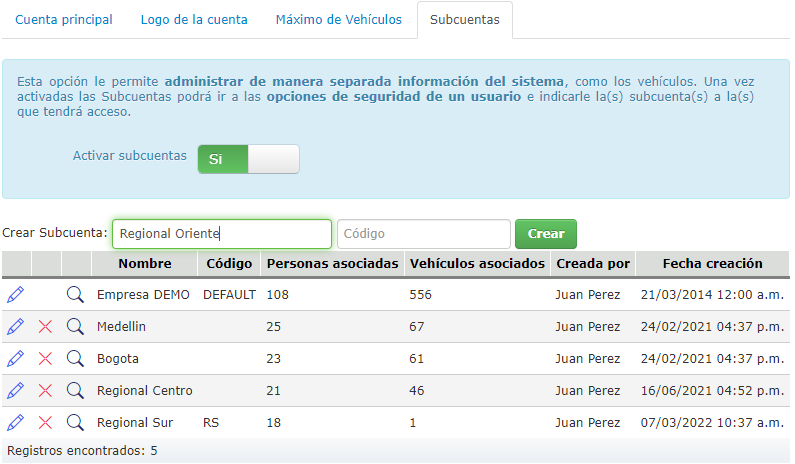The image size is (795, 464).
Task: Click the Personas asociadas column header
Action: coord(333,264)
